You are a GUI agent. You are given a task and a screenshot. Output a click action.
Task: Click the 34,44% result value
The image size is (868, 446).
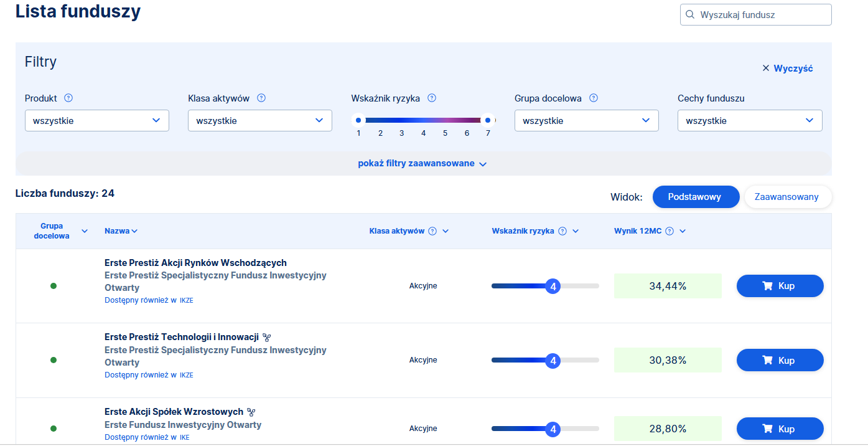(x=668, y=286)
